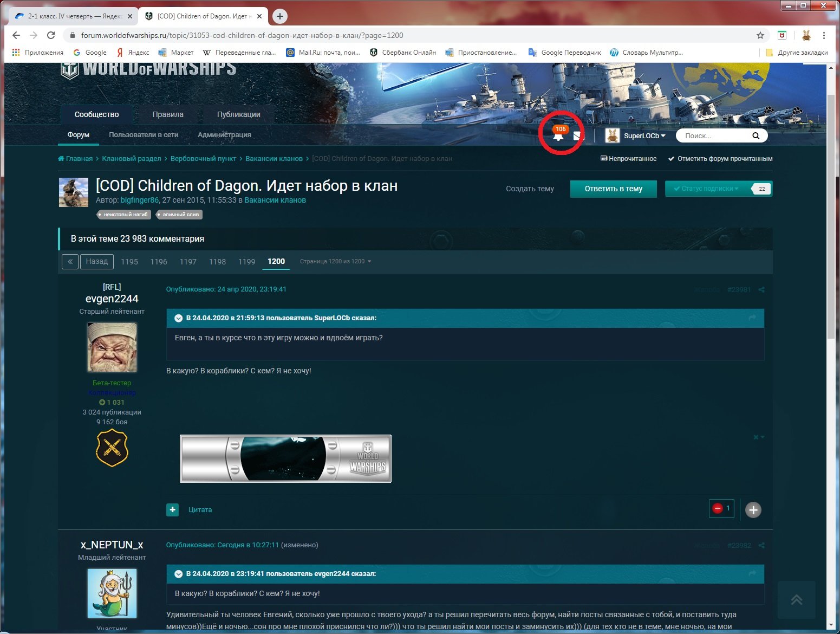Click Отметить форум прочитанным
The width and height of the screenshot is (840, 634).
(x=720, y=159)
